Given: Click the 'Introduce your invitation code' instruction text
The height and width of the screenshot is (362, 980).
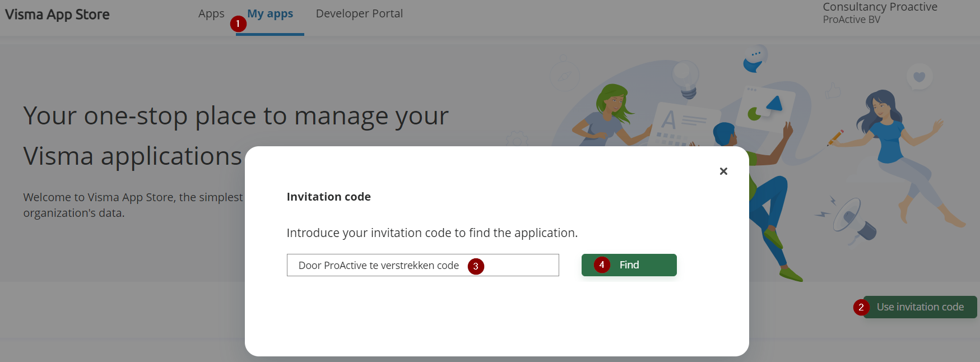Looking at the screenshot, I should [432, 233].
